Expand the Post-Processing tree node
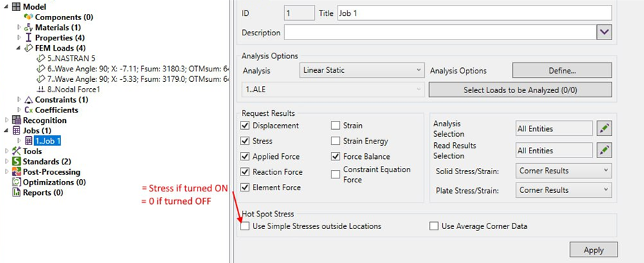 pos(7,172)
